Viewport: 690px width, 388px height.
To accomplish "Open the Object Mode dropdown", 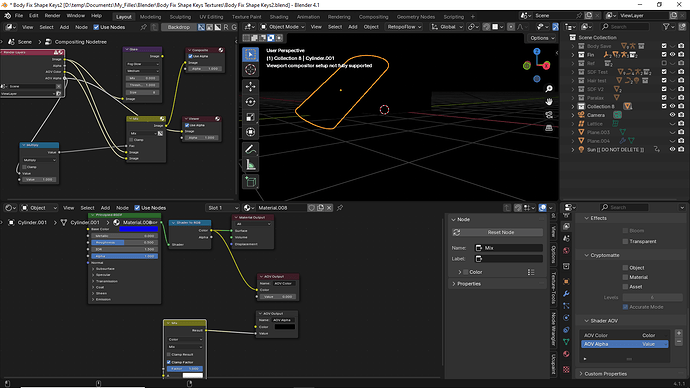I will pos(282,27).
